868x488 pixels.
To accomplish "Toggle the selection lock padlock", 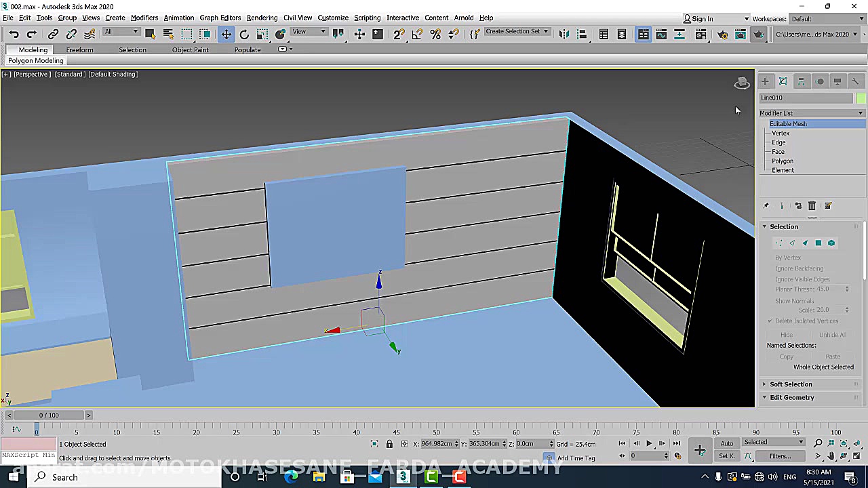I will (389, 444).
